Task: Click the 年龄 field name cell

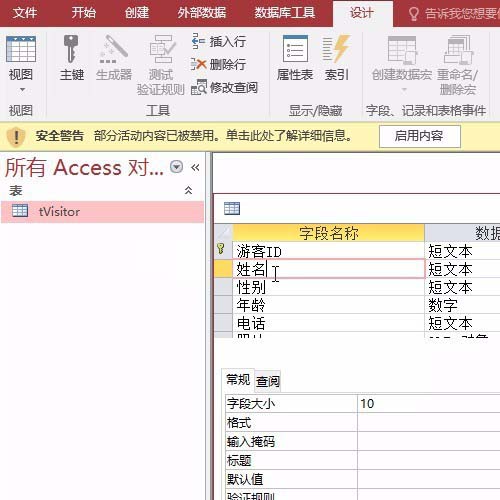Action: coord(328,305)
